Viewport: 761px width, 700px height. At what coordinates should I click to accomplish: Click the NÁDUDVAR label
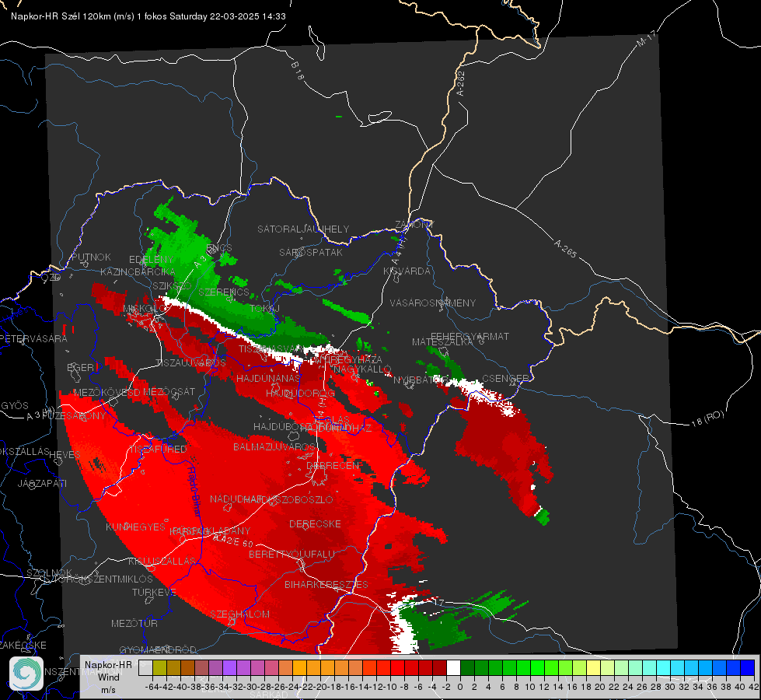(236, 499)
